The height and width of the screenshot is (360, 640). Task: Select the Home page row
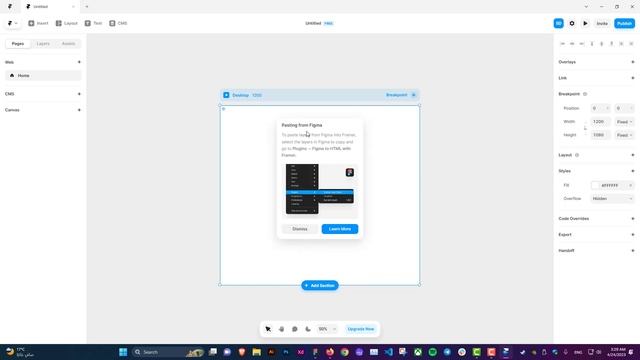click(43, 76)
